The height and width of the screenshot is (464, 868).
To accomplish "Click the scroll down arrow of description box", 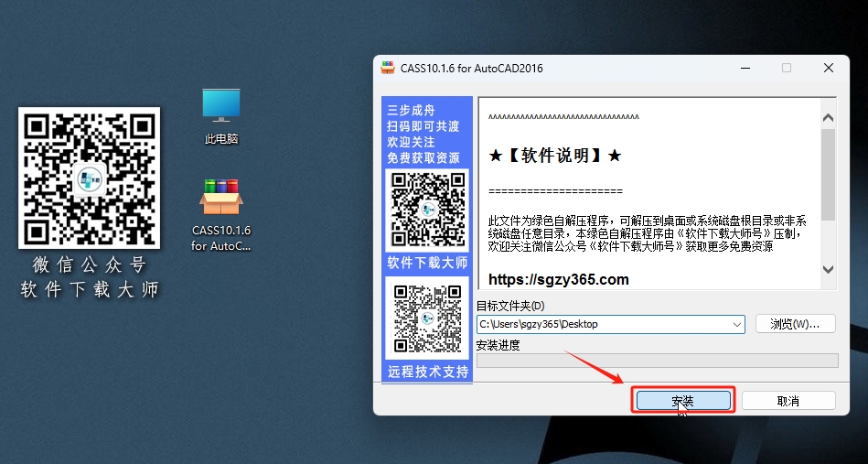I will click(828, 270).
